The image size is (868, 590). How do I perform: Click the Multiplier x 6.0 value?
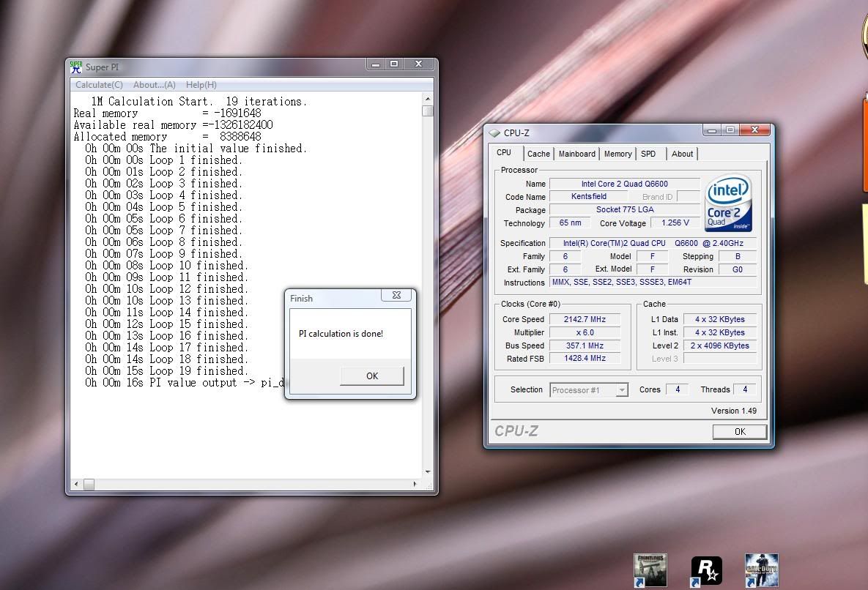[585, 332]
